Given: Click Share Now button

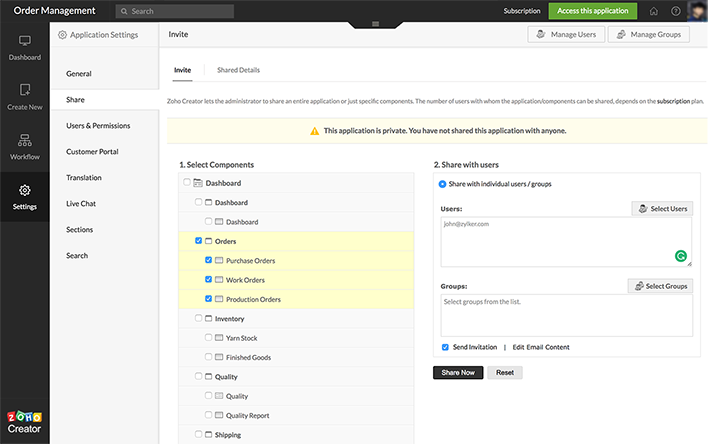Looking at the screenshot, I should [x=458, y=373].
